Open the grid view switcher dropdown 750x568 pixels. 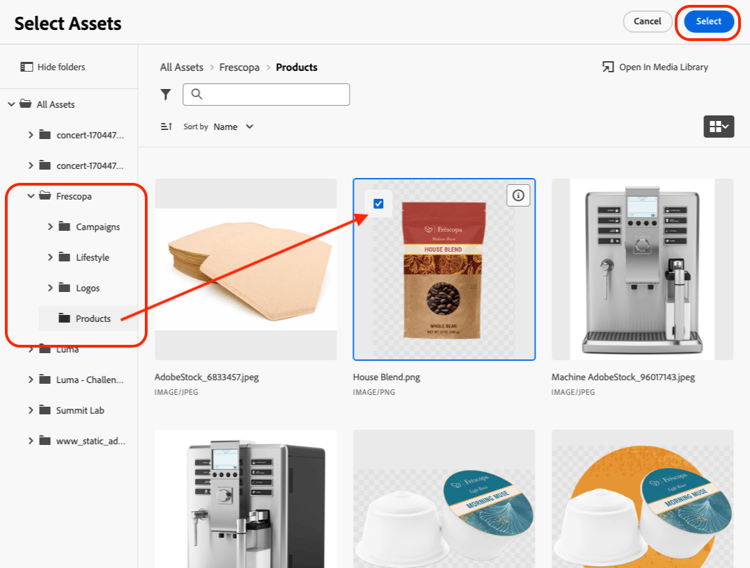coord(718,126)
